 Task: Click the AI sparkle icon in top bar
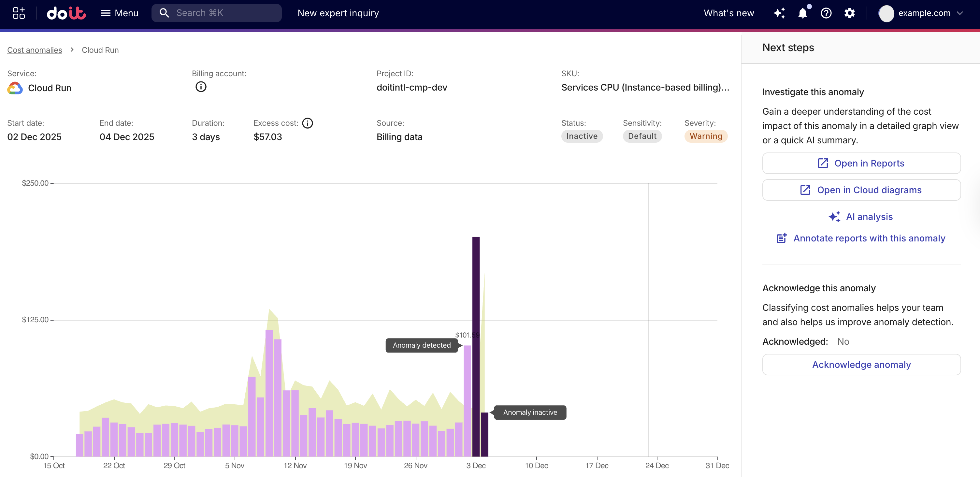[780, 13]
